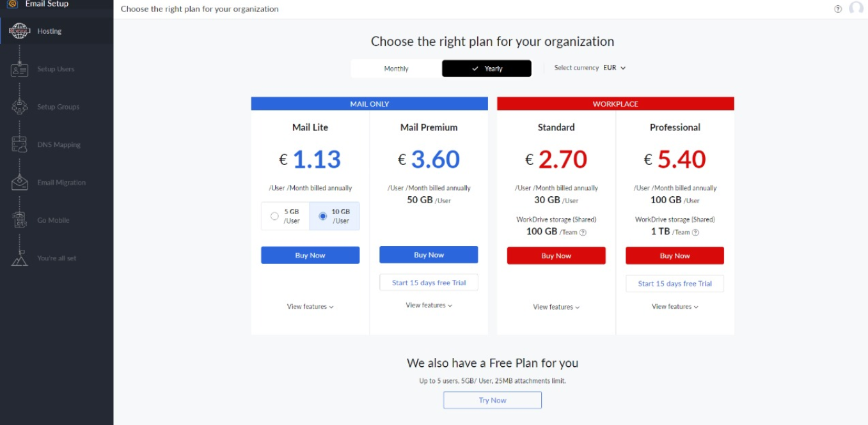Buy Now for the Mail Premium plan
This screenshot has width=868, height=425.
point(429,255)
